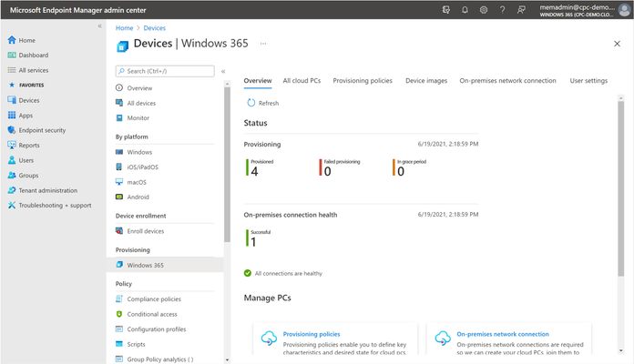Click the Tenant administration icon

[x=12, y=190]
